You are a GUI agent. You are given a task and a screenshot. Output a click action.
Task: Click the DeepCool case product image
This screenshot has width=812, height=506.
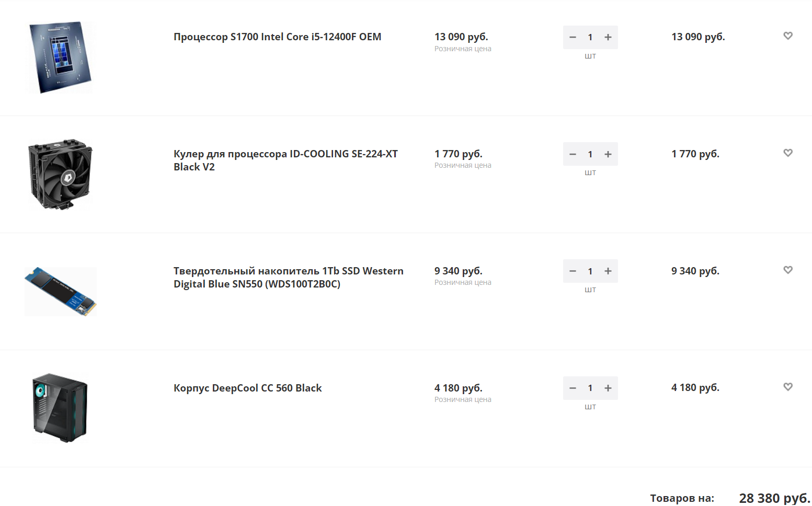tap(60, 408)
